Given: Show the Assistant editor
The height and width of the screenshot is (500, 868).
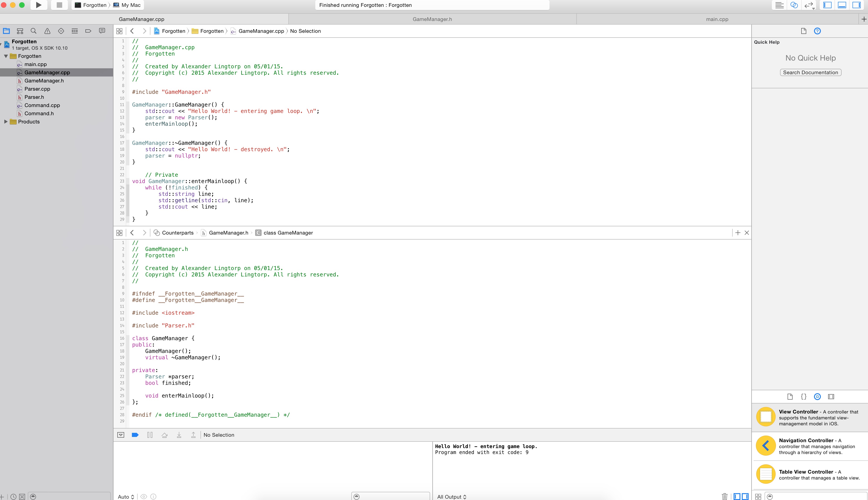Looking at the screenshot, I should point(794,5).
